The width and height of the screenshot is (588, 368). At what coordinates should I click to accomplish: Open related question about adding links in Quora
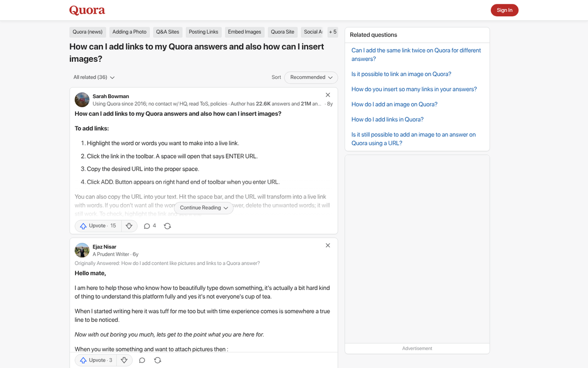click(387, 119)
